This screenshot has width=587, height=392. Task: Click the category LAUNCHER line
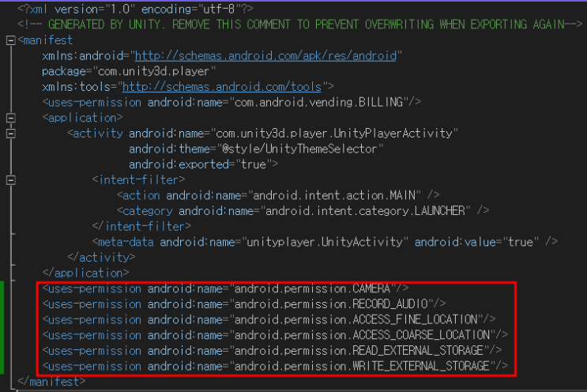pos(303,211)
